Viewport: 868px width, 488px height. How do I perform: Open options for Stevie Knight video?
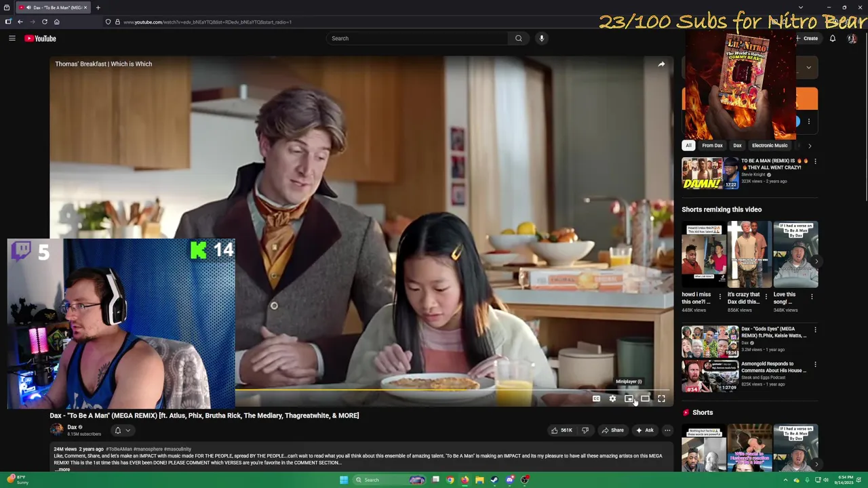815,161
